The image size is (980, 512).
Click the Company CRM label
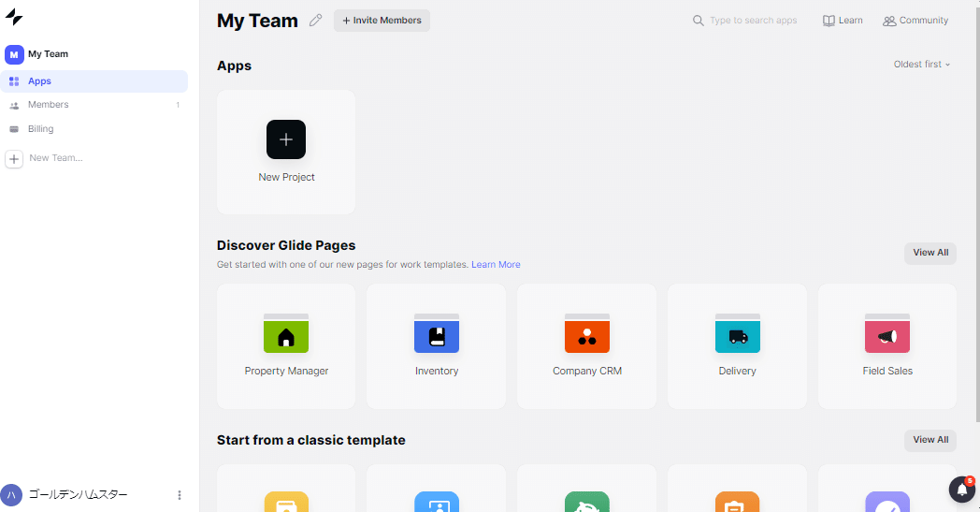click(587, 372)
